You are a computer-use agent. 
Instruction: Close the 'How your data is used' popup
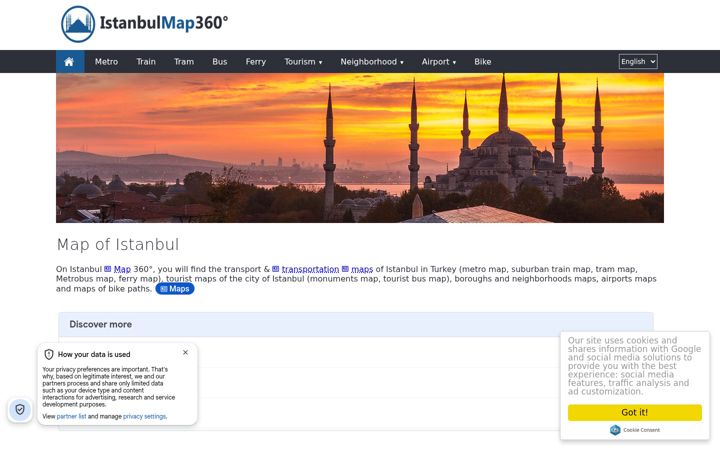186,353
